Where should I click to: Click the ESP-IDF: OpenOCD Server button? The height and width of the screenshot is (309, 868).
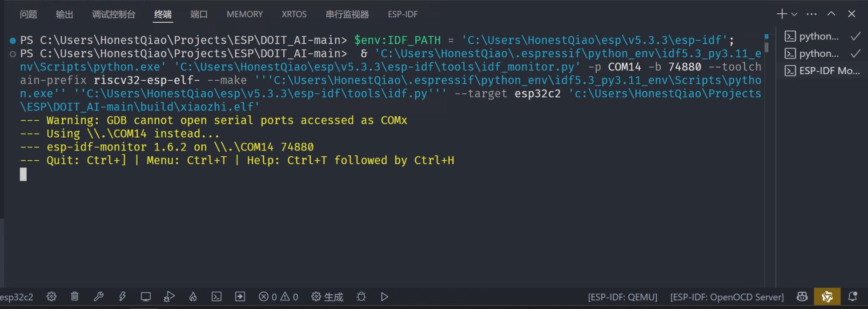(727, 297)
